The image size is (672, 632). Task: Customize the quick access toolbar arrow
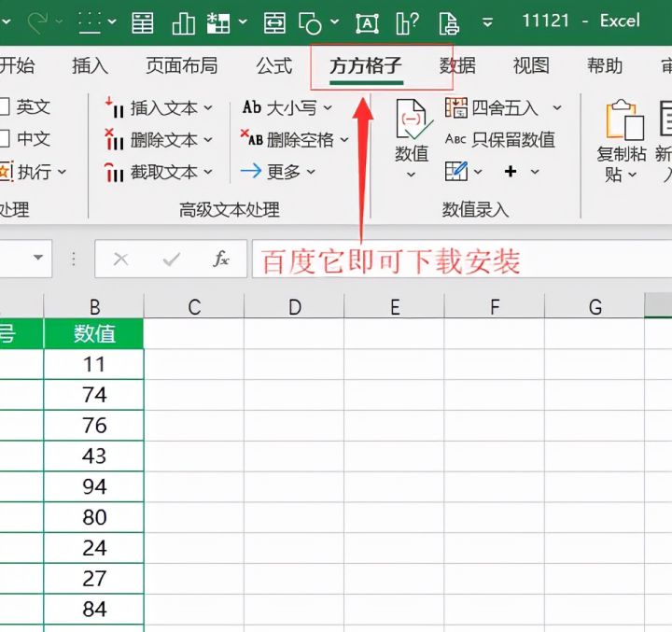487,21
